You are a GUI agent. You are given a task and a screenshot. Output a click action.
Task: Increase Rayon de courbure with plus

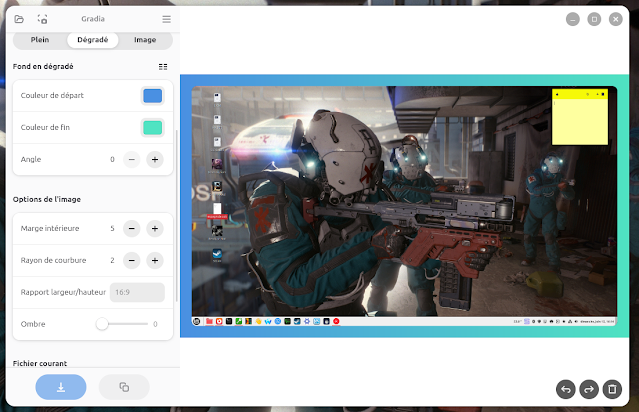[155, 260]
